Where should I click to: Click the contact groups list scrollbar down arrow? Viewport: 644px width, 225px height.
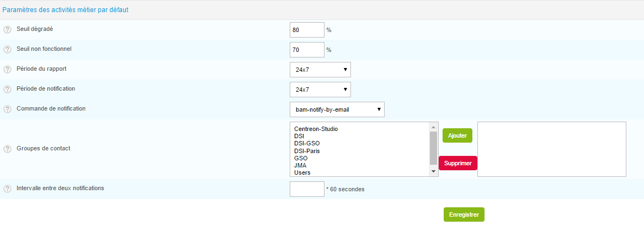coord(434,172)
